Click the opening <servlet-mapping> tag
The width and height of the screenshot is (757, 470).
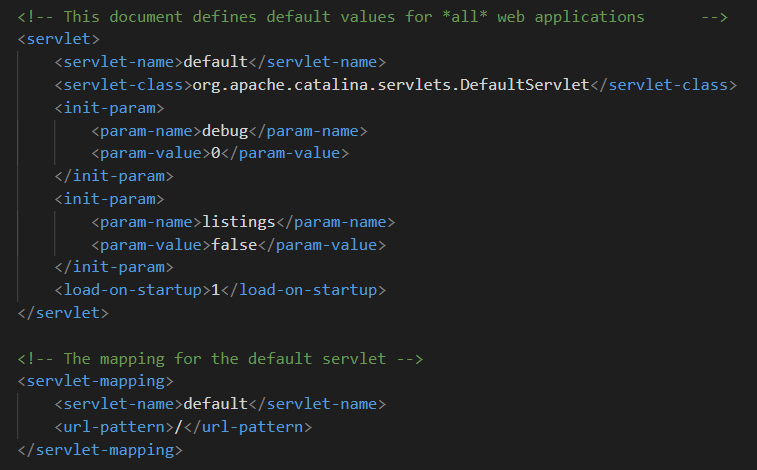click(x=96, y=381)
